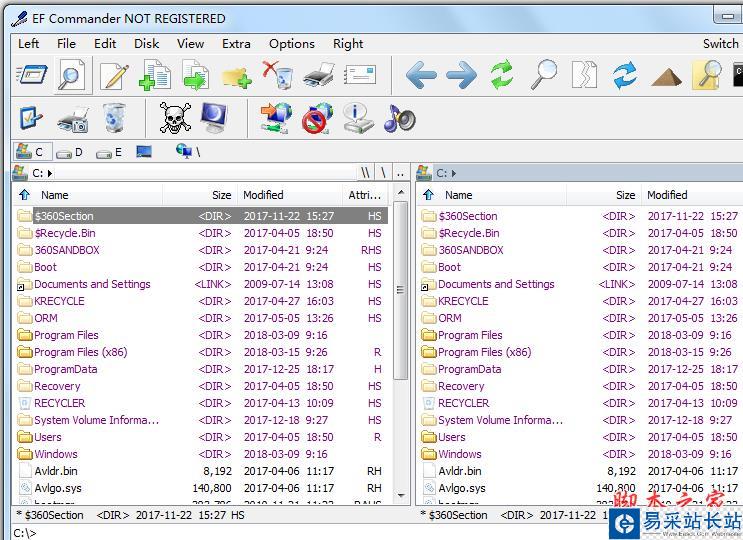Click the skull and crossbones icon
The image size is (743, 540).
click(175, 118)
